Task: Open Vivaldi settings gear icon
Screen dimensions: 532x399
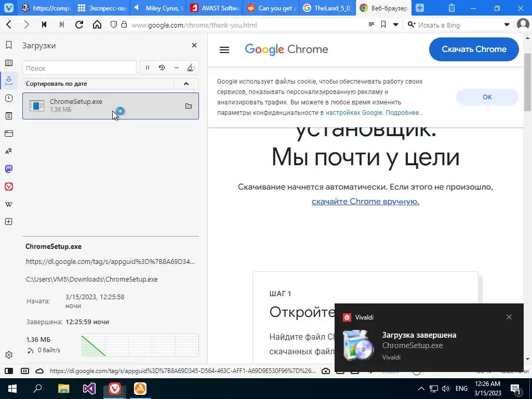Action: point(9,354)
